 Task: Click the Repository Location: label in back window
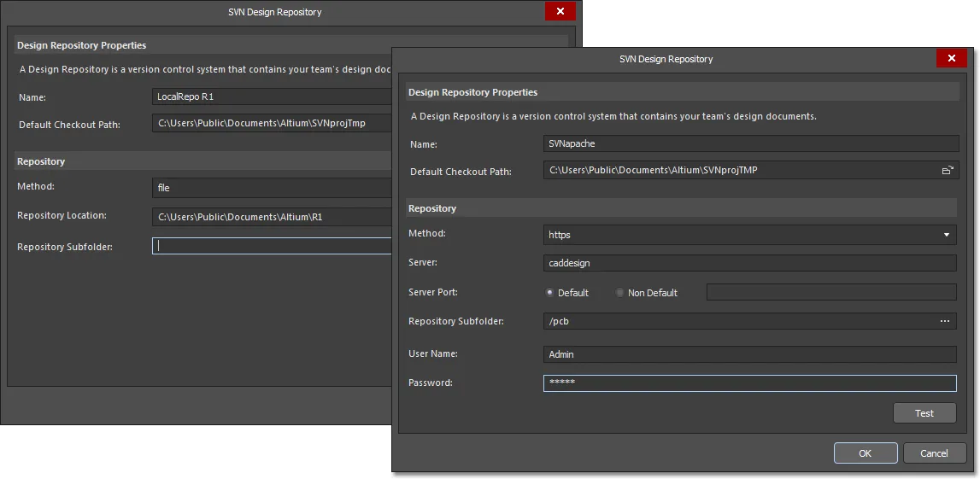(x=62, y=215)
